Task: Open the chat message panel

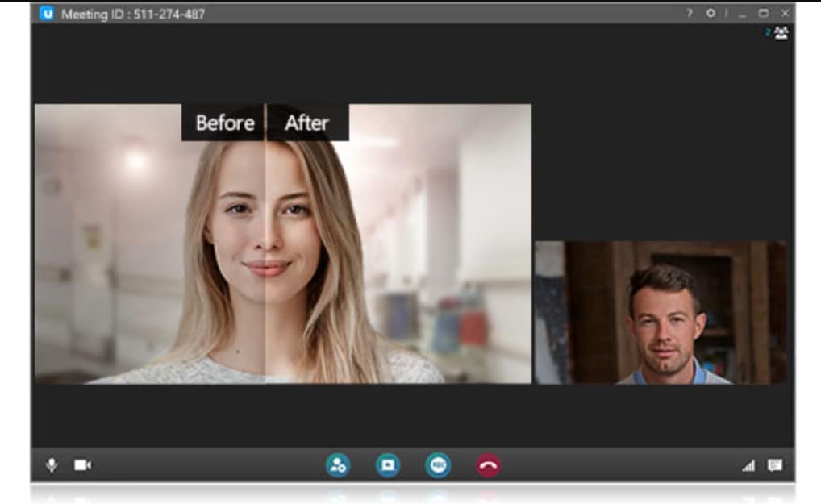Action: point(776,464)
